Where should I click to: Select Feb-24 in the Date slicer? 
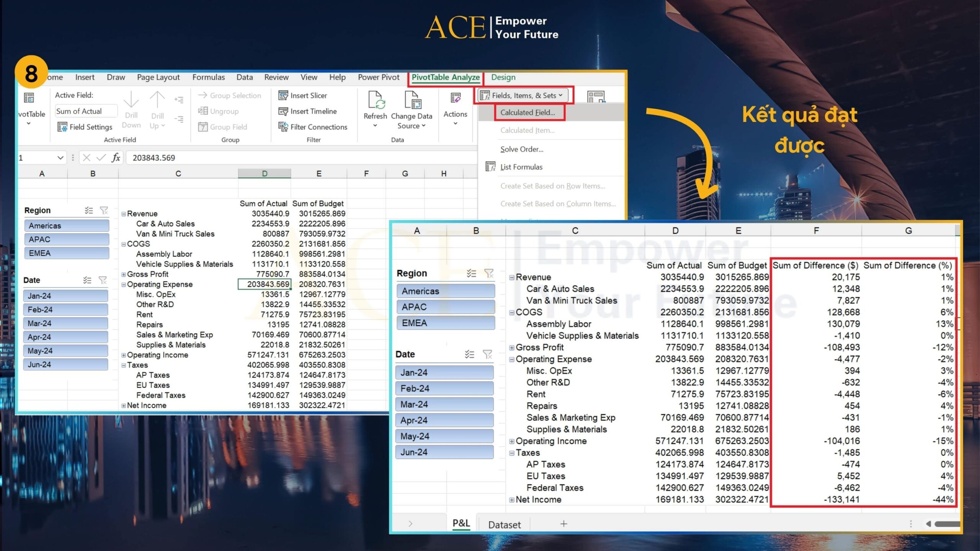click(x=65, y=309)
